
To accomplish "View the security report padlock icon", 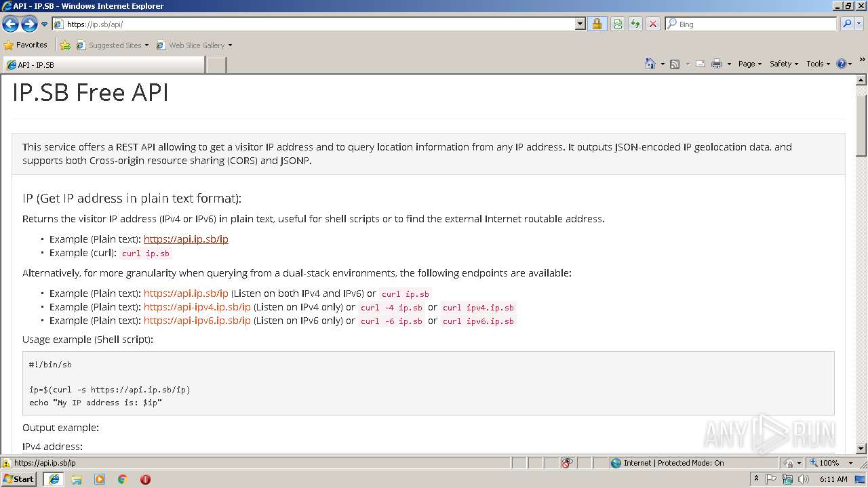I will (x=597, y=24).
